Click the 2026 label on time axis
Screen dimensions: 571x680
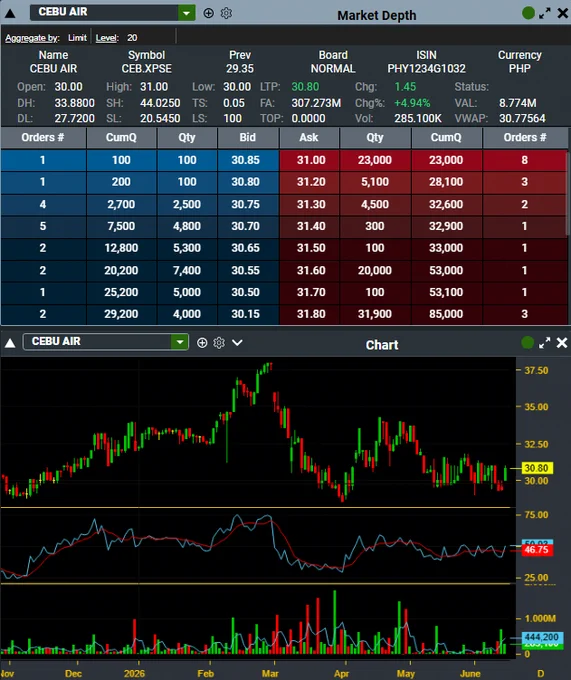click(x=134, y=673)
